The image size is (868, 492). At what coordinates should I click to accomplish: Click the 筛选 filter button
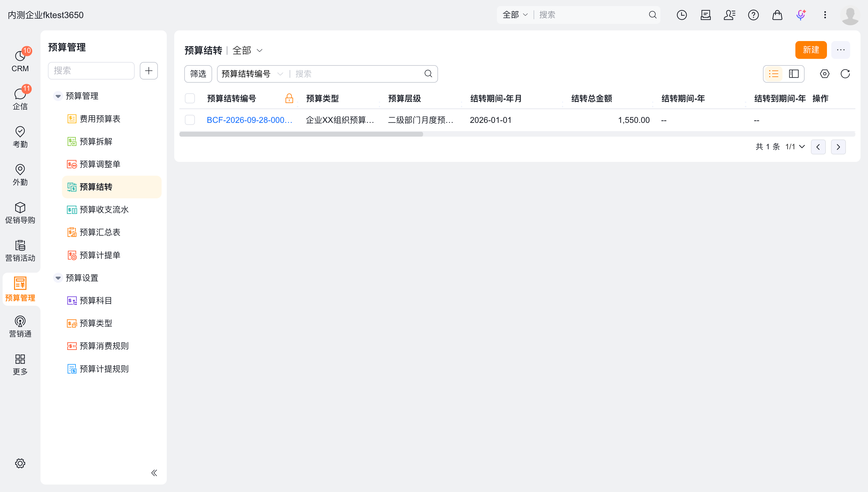click(x=198, y=74)
